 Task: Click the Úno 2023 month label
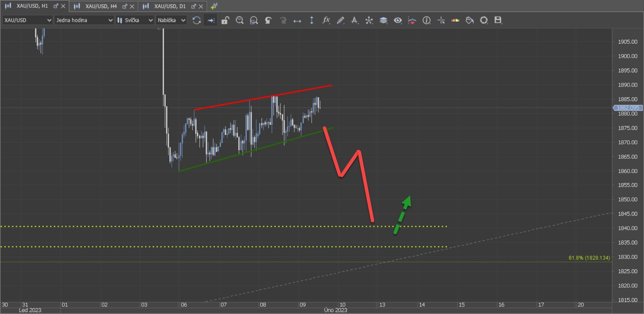(335, 310)
